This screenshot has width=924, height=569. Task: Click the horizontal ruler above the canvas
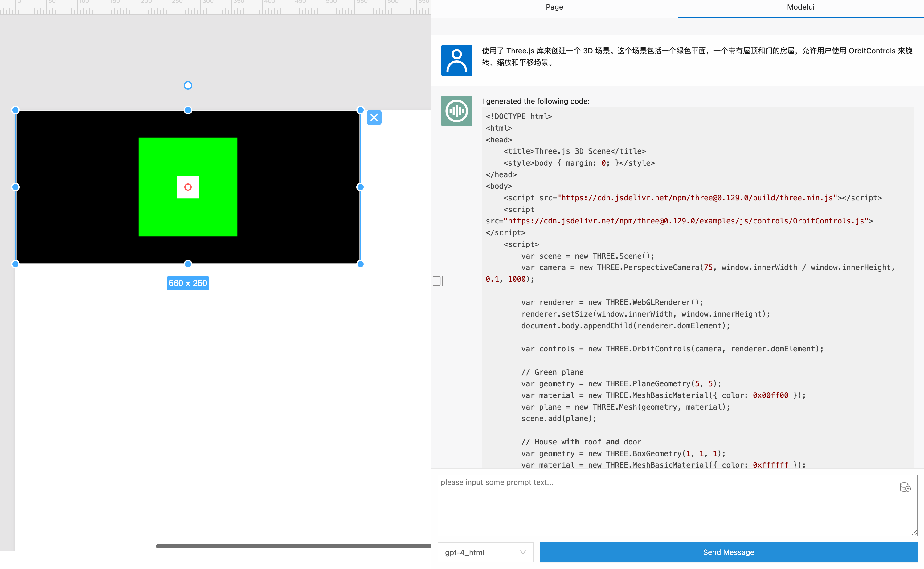(x=215, y=7)
